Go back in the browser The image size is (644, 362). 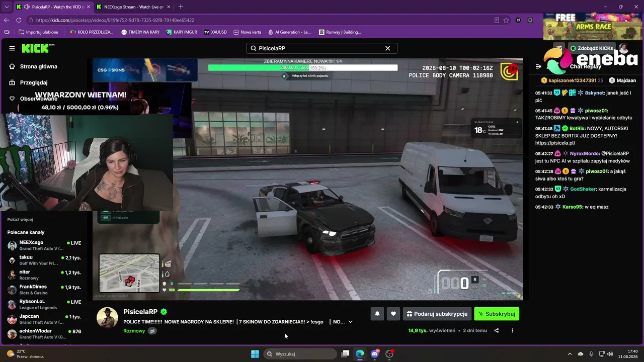(7, 20)
